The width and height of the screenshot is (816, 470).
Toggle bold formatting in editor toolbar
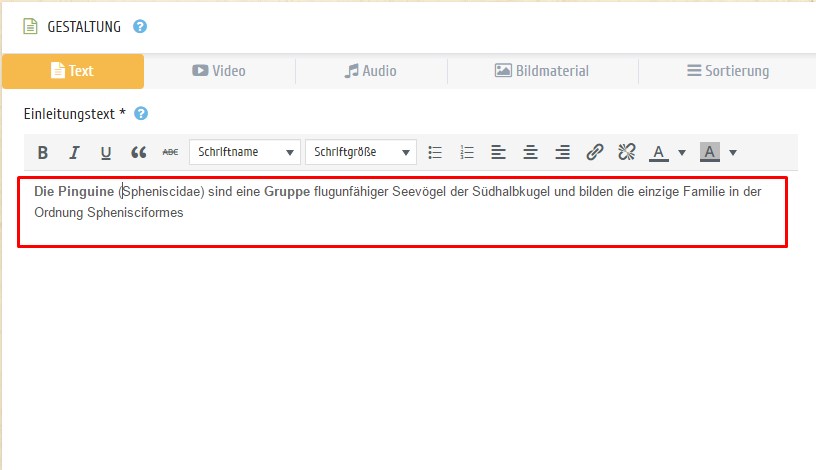43,153
